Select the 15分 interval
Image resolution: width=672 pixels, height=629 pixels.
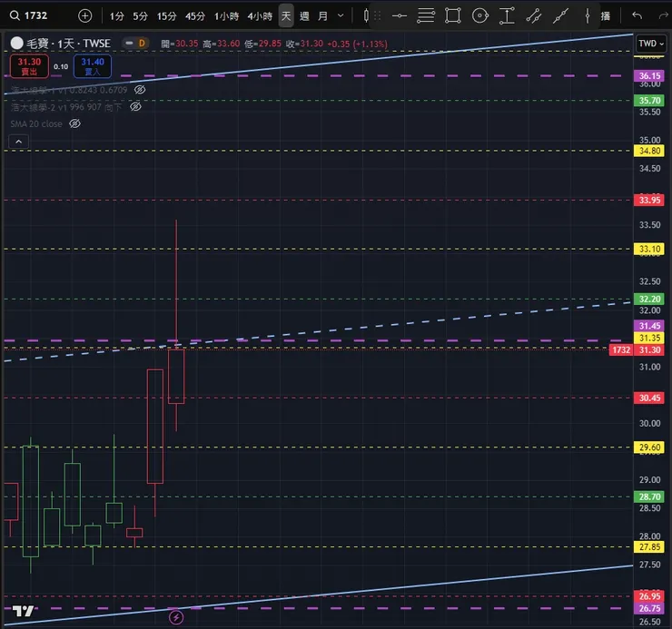(167, 16)
